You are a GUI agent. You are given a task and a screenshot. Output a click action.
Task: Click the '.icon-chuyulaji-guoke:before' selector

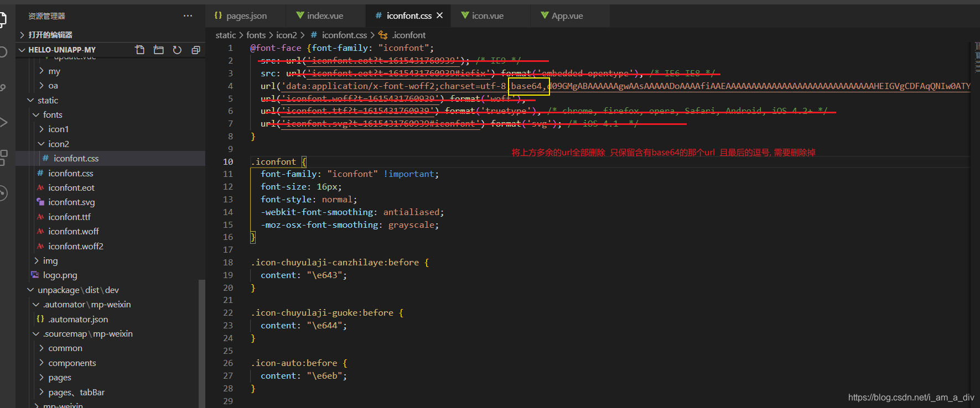point(322,313)
